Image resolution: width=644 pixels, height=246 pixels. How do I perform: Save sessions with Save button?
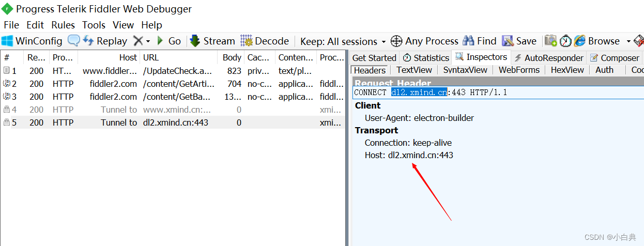(519, 41)
